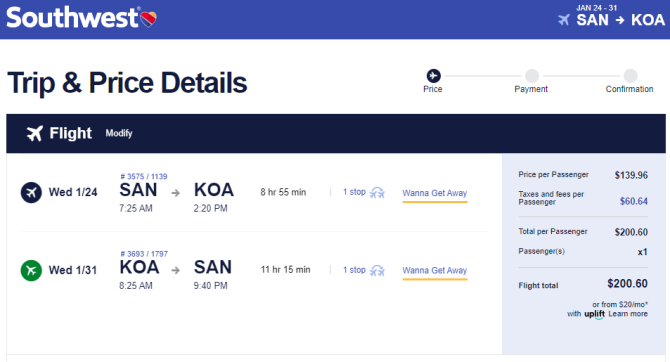Click the navy departing flight icon for Wed 1/24
The width and height of the screenshot is (670, 362).
(31, 192)
